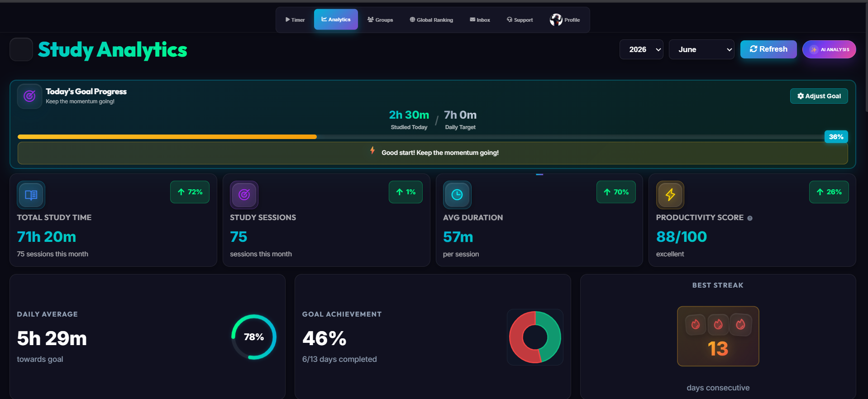The width and height of the screenshot is (868, 399).
Task: Click the middle flame icon in Best Streak
Action: pyautogui.click(x=718, y=324)
